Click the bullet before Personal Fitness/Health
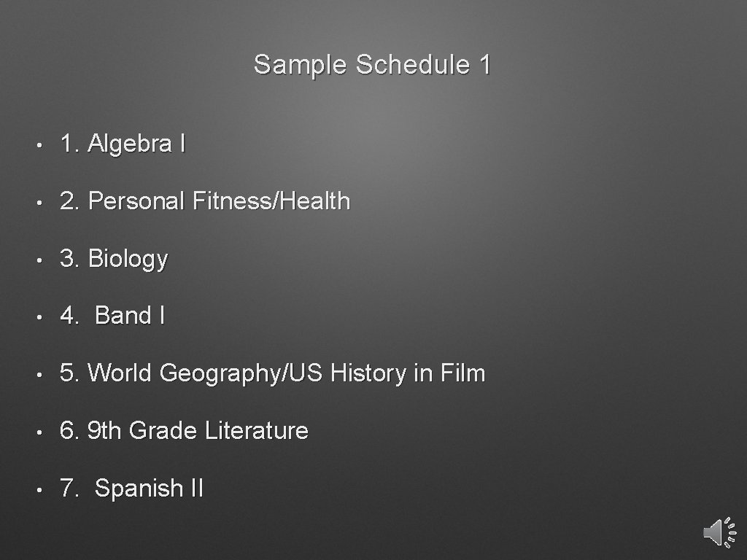 pyautogui.click(x=45, y=203)
